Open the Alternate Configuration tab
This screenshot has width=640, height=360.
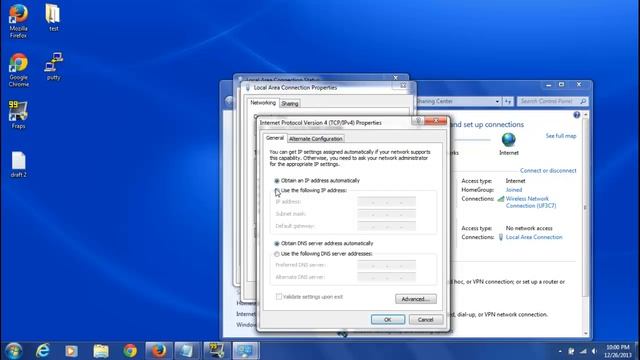pyautogui.click(x=316, y=139)
